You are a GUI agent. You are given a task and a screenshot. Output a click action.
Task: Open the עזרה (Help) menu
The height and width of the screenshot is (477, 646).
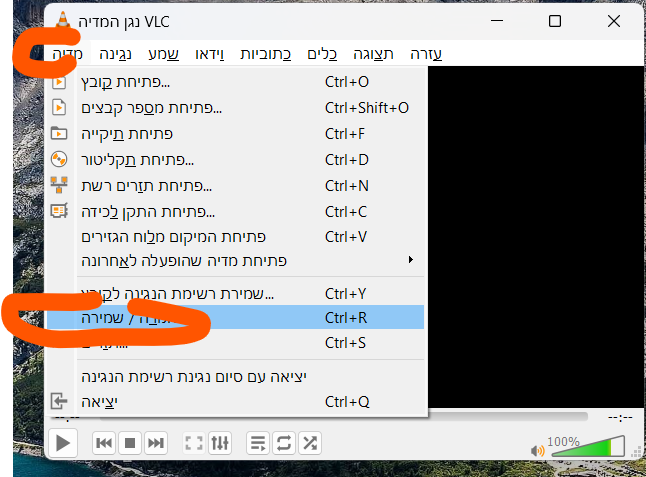(426, 54)
